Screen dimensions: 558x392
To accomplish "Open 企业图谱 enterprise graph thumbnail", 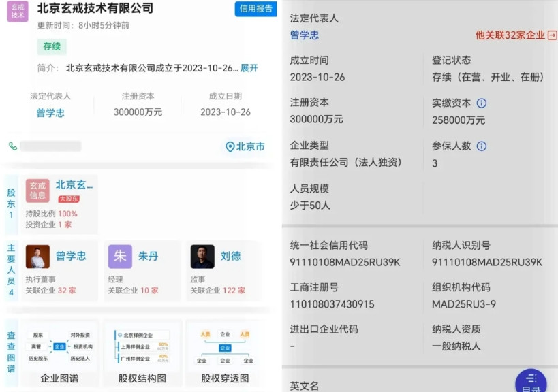I will (59, 353).
